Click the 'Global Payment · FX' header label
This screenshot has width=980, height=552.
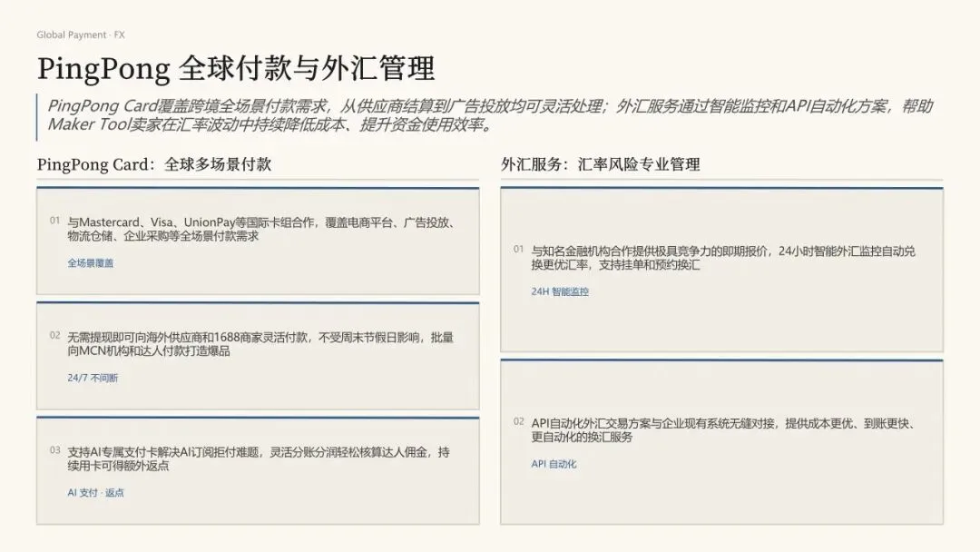pyautogui.click(x=81, y=35)
